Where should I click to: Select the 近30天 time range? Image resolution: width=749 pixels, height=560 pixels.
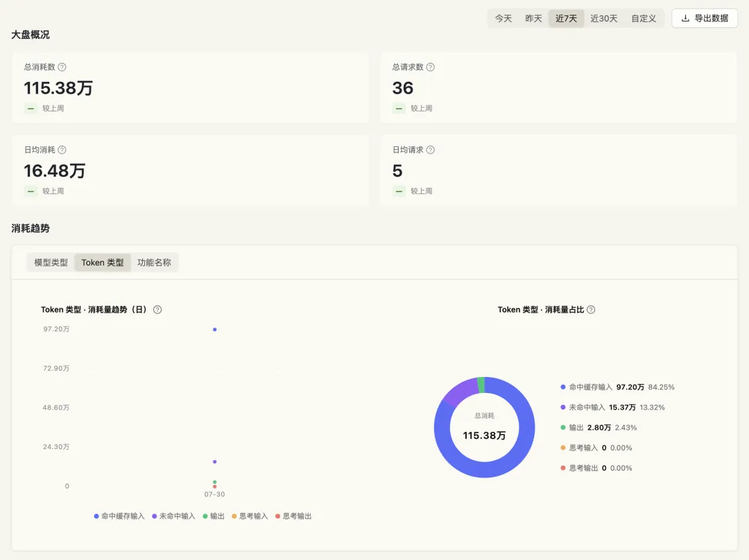point(604,19)
